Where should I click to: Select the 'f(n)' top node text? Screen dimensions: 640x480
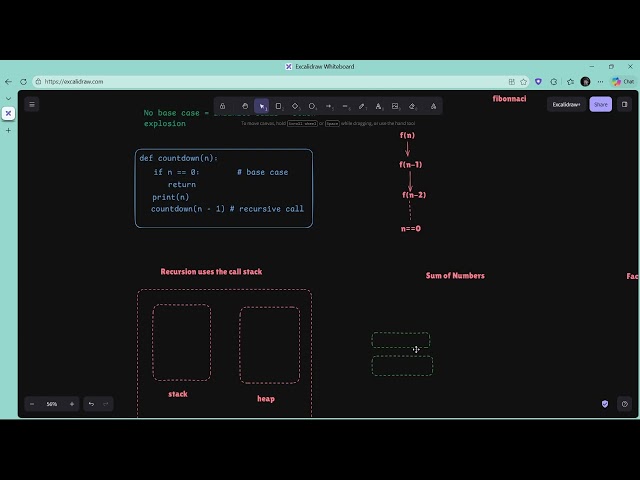[407, 135]
